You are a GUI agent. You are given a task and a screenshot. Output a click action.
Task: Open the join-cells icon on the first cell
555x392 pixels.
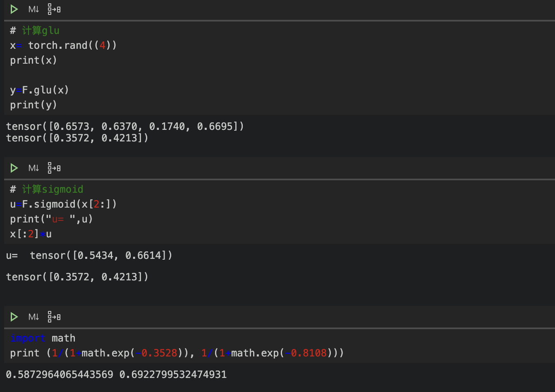[x=53, y=9]
